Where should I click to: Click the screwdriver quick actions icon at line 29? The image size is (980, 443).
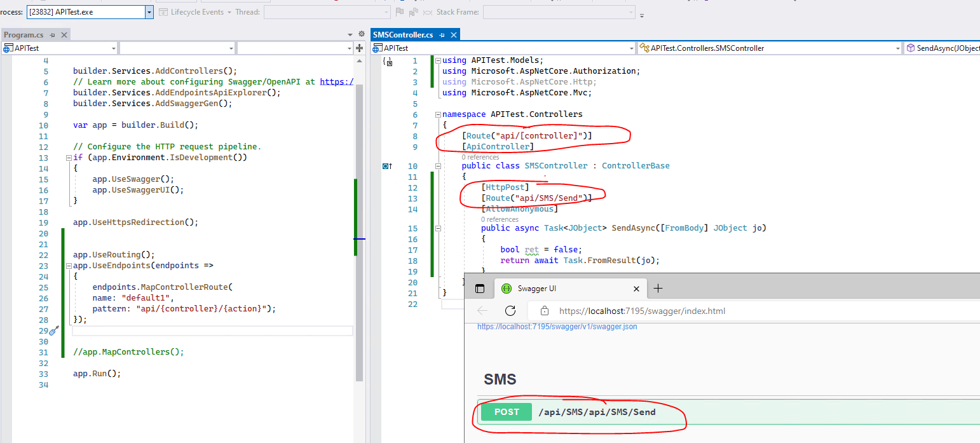(54, 331)
